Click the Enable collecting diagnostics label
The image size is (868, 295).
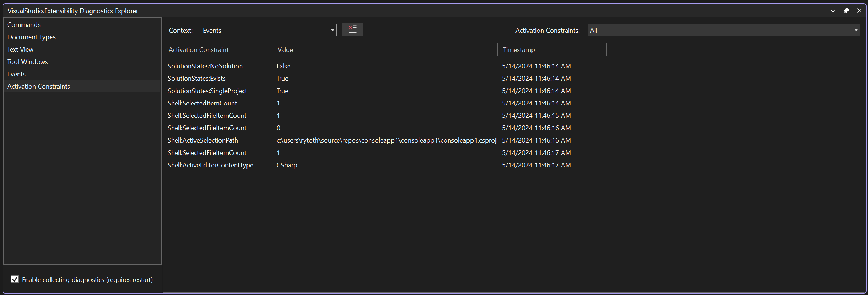click(87, 279)
